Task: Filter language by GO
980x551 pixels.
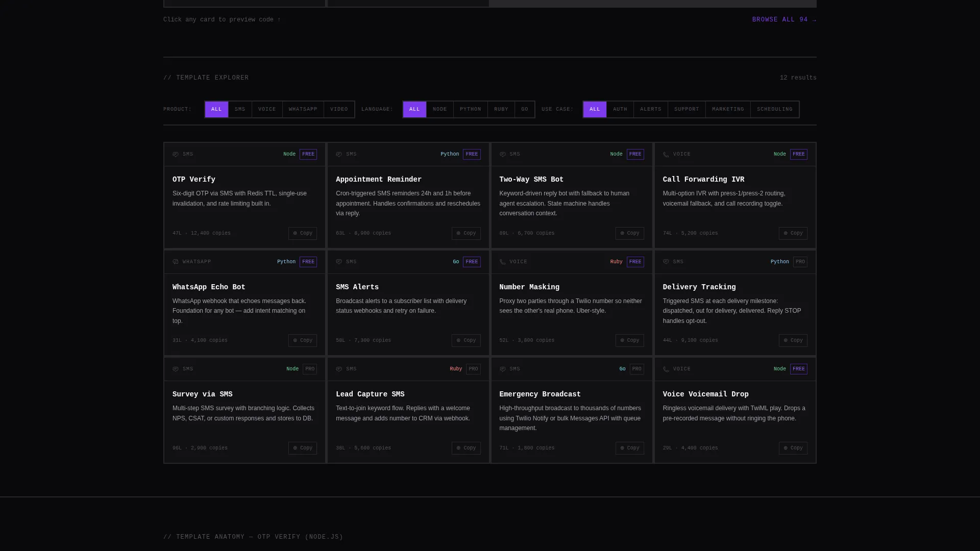Action: coord(525,109)
